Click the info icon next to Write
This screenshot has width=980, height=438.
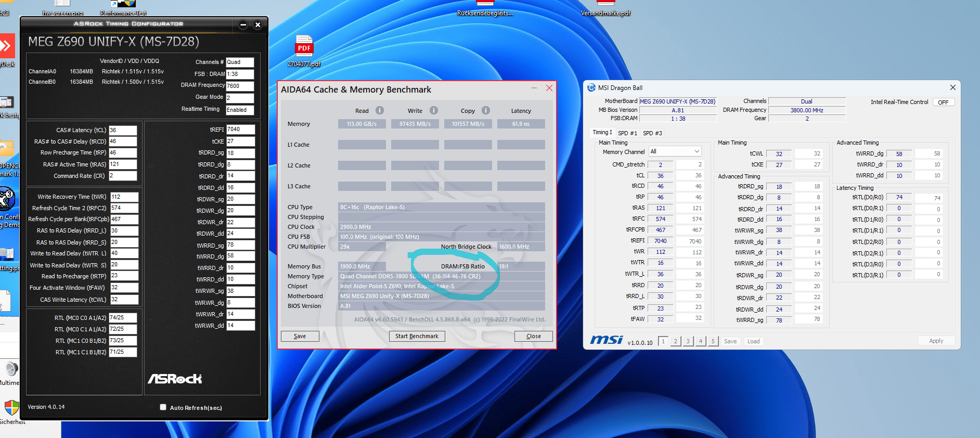(434, 110)
